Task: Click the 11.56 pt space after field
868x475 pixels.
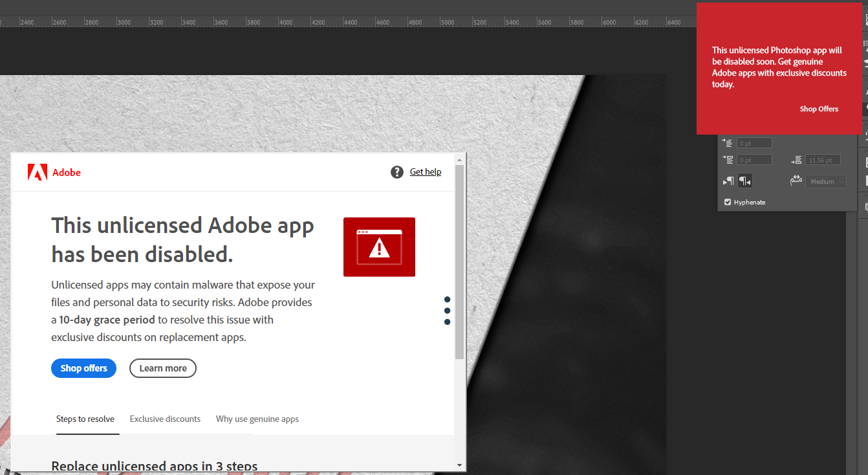Action: point(823,160)
